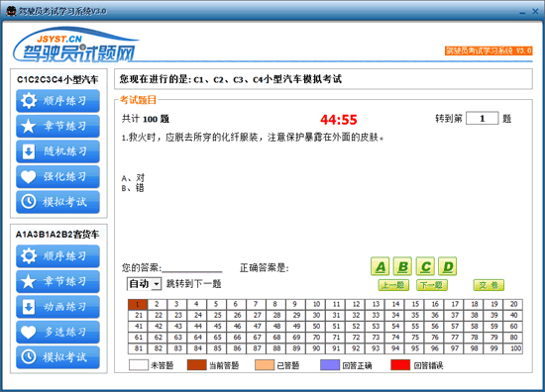Open 动画练习 for passenger and freight vehicles
Image resolution: width=545 pixels, height=392 pixels.
(57, 307)
